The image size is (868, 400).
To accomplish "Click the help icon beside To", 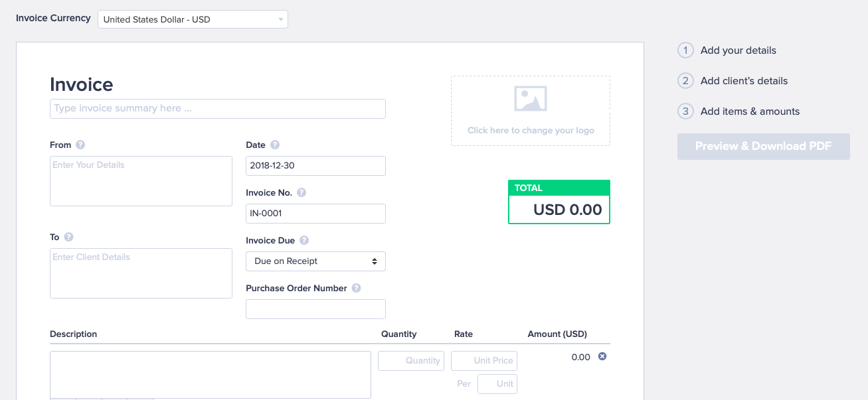I will coord(68,237).
